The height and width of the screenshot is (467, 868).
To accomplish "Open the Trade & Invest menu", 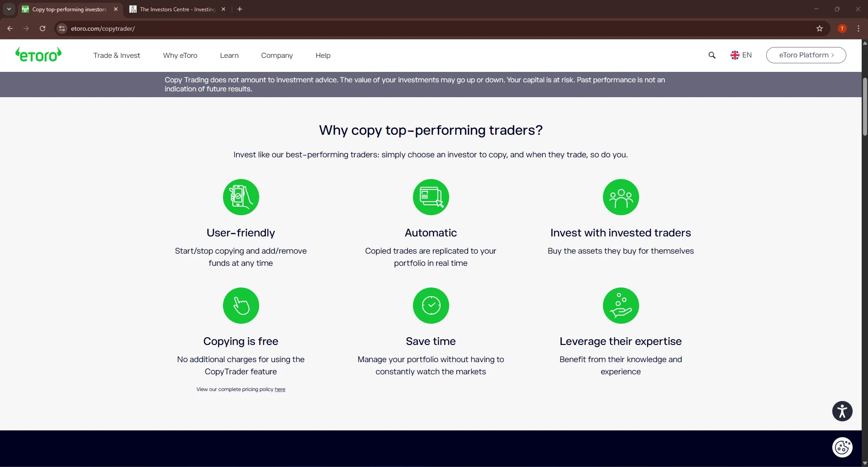I will [x=117, y=56].
